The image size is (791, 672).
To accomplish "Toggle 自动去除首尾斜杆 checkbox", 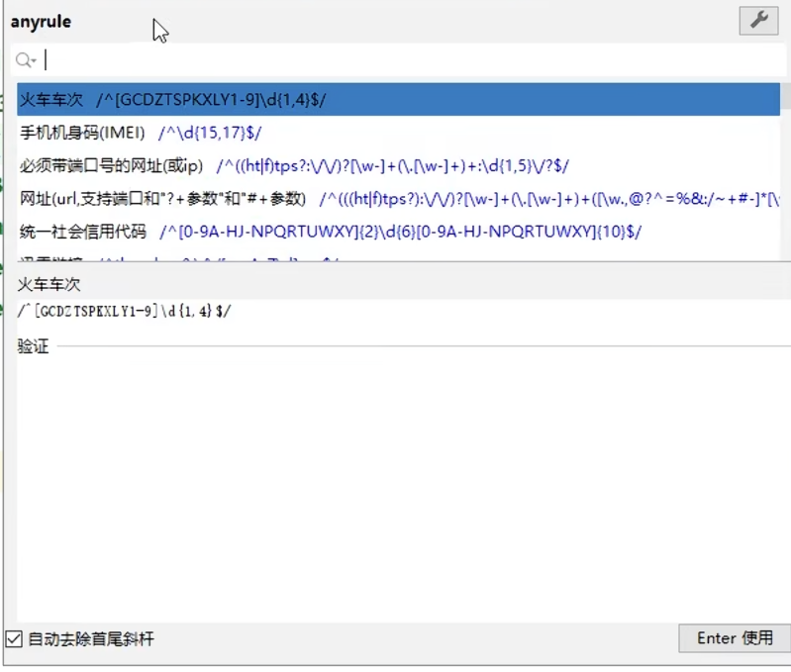I will [x=14, y=639].
